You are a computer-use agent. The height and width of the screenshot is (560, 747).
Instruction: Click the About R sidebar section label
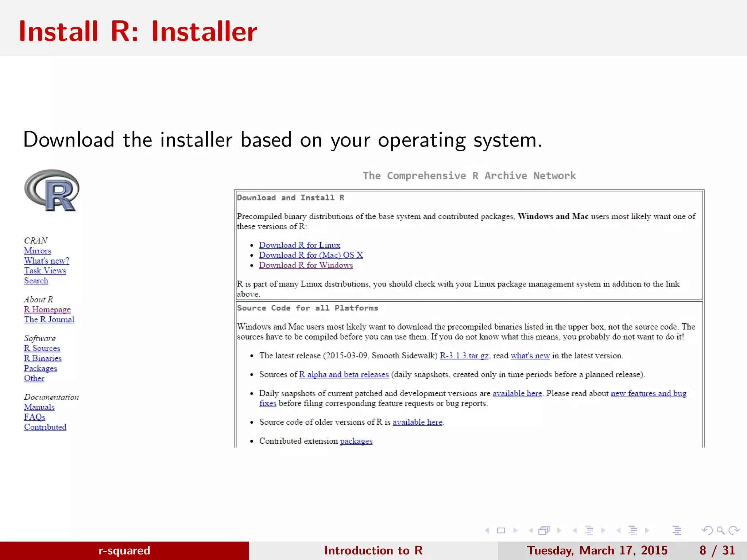click(x=38, y=299)
